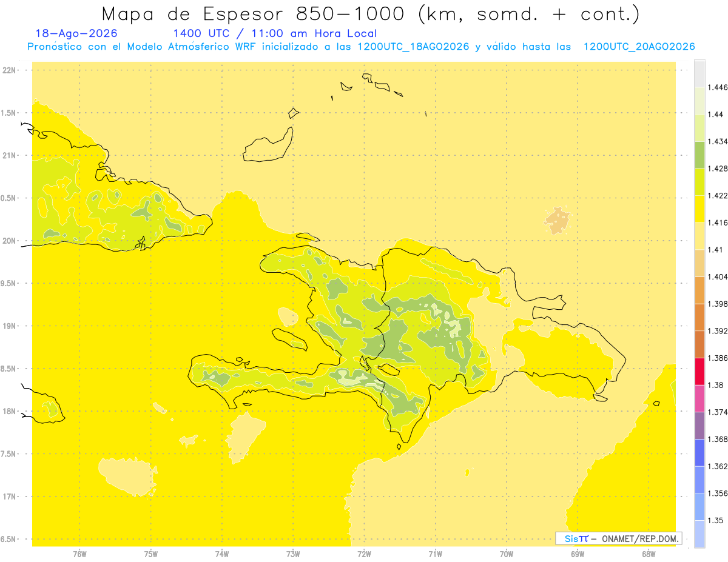The width and height of the screenshot is (728, 562).
Task: Click the legend value '1.434'
Action: pyautogui.click(x=718, y=141)
